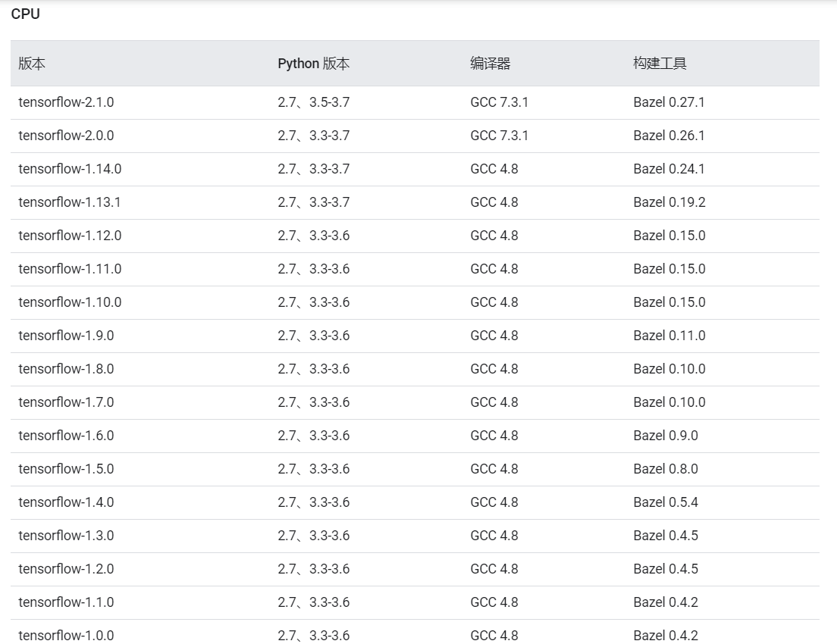
Task: Click Python versions in tensorflow-1.9.0 row
Action: click(x=313, y=336)
